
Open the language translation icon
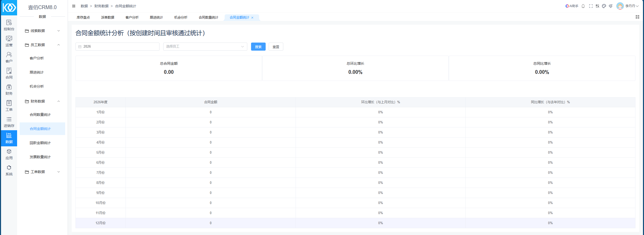597,6
